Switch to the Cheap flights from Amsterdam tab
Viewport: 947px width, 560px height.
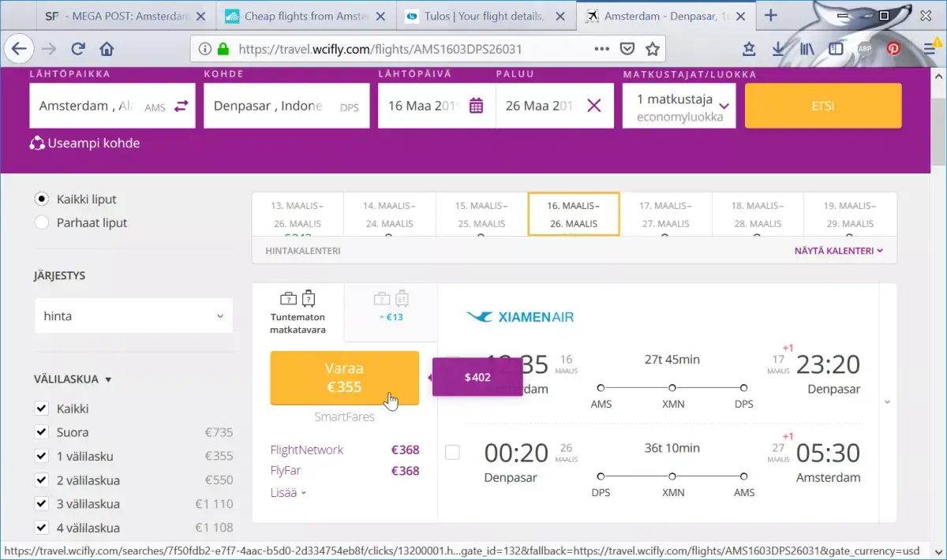[306, 16]
